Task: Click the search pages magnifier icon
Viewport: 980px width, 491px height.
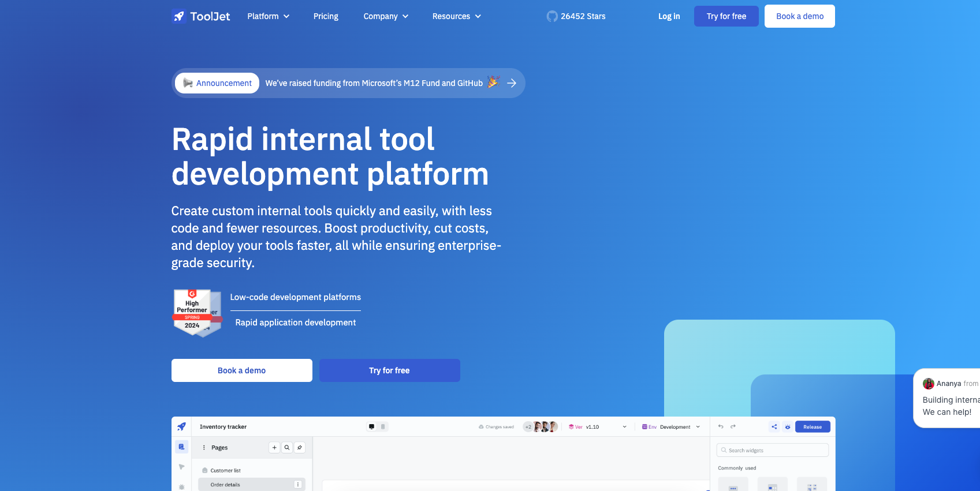Action: [287, 448]
